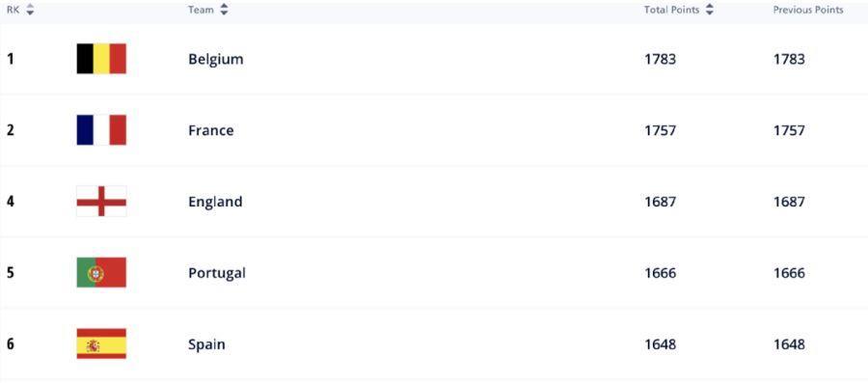
Task: Open the Portugal team link
Action: tap(216, 273)
